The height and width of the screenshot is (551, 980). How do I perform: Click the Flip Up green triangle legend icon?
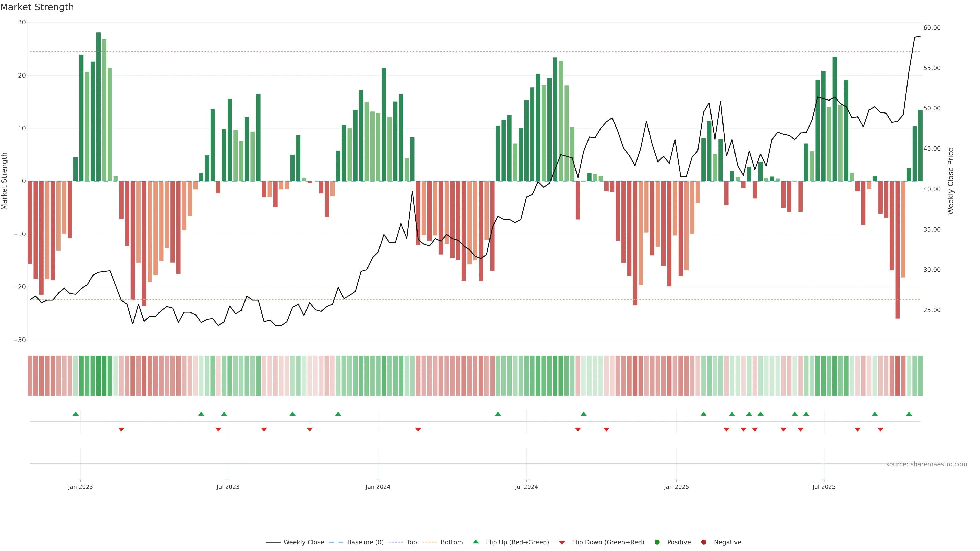[x=475, y=542]
